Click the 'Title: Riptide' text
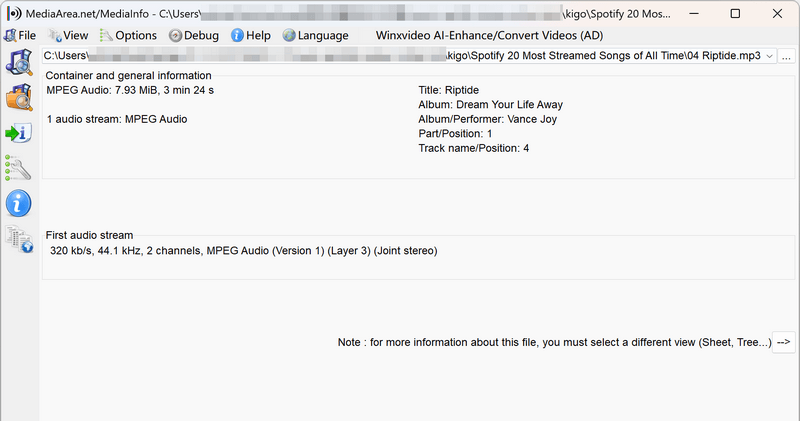The height and width of the screenshot is (421, 800). (448, 90)
